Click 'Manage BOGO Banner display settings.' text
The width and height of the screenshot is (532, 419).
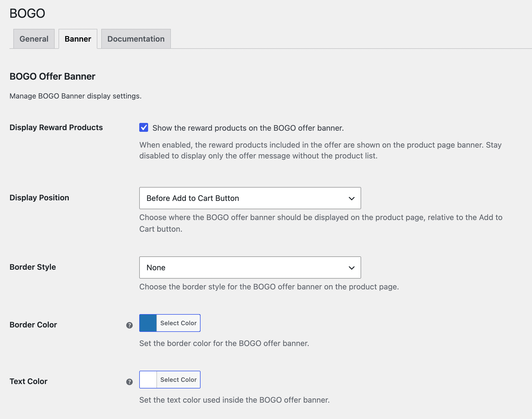(75, 96)
